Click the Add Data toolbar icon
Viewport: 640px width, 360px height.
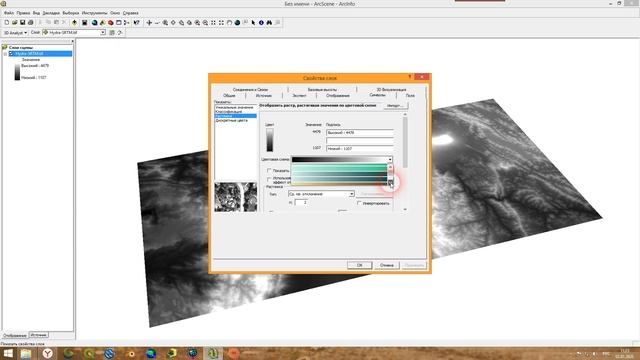[74, 22]
